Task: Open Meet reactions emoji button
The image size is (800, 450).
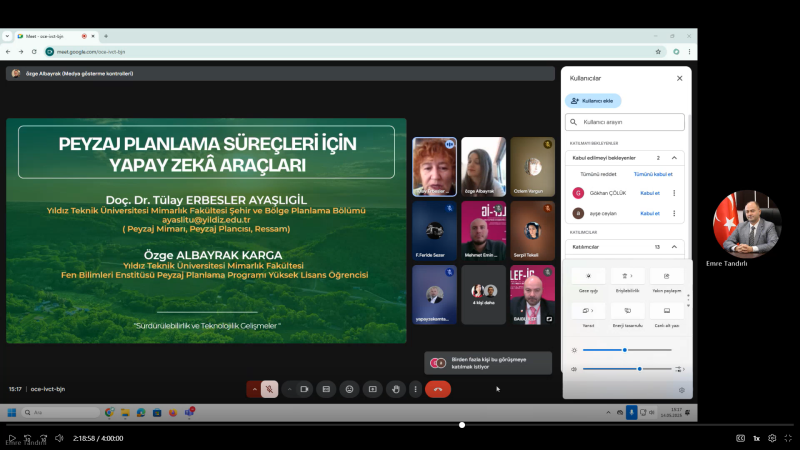Action: pos(349,389)
